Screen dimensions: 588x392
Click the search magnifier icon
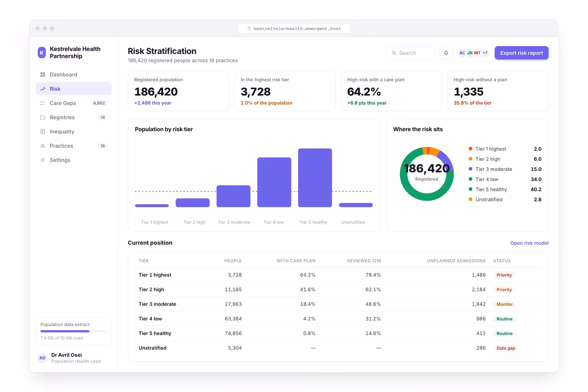[x=394, y=53]
